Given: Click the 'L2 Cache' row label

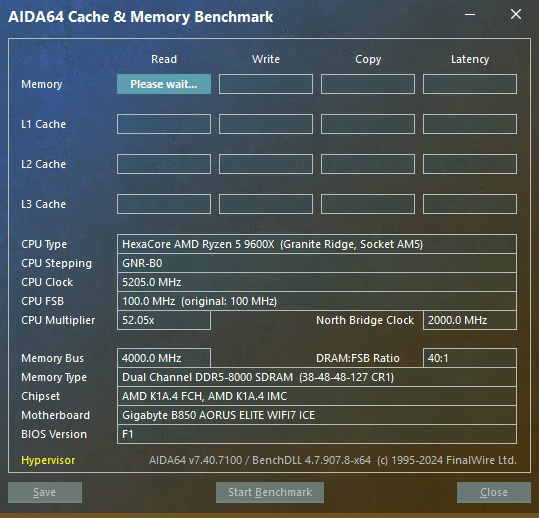Looking at the screenshot, I should [43, 164].
